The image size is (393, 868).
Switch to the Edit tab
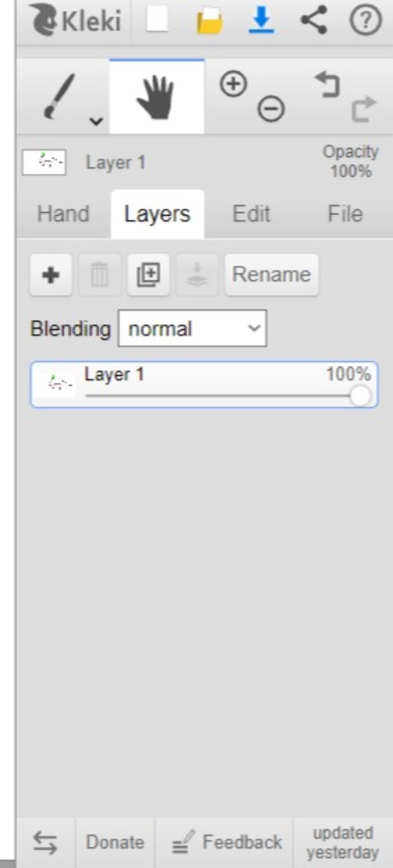251,213
